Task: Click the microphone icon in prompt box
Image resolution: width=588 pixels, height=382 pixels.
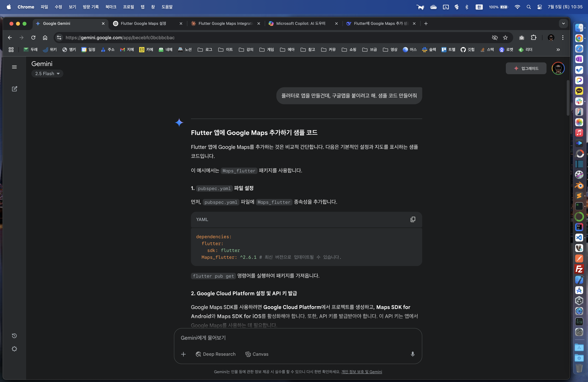Action: pyautogui.click(x=412, y=354)
